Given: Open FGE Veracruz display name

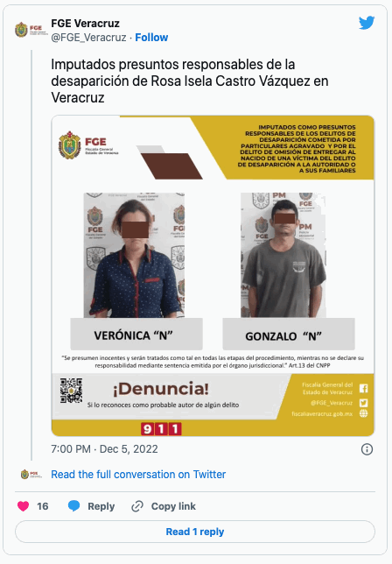Looking at the screenshot, I should pos(85,24).
